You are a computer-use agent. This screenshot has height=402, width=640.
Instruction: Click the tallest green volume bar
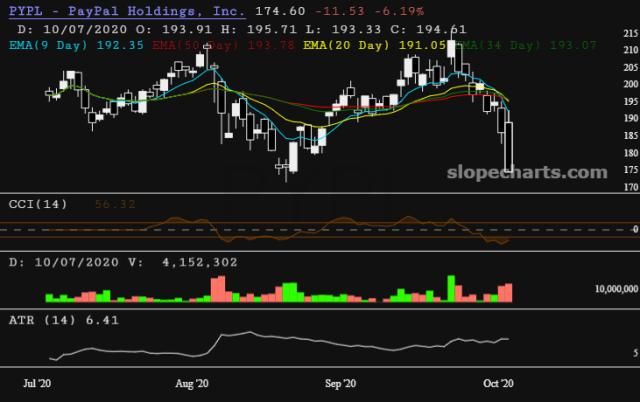451,288
